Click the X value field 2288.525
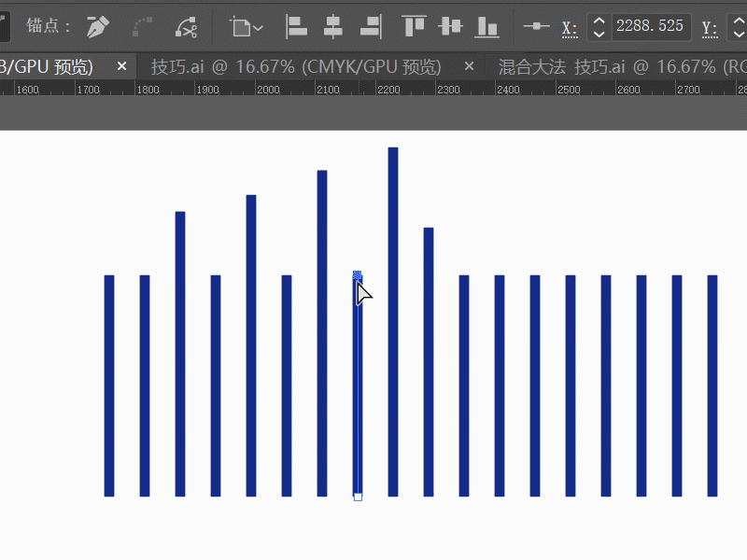 (x=650, y=26)
